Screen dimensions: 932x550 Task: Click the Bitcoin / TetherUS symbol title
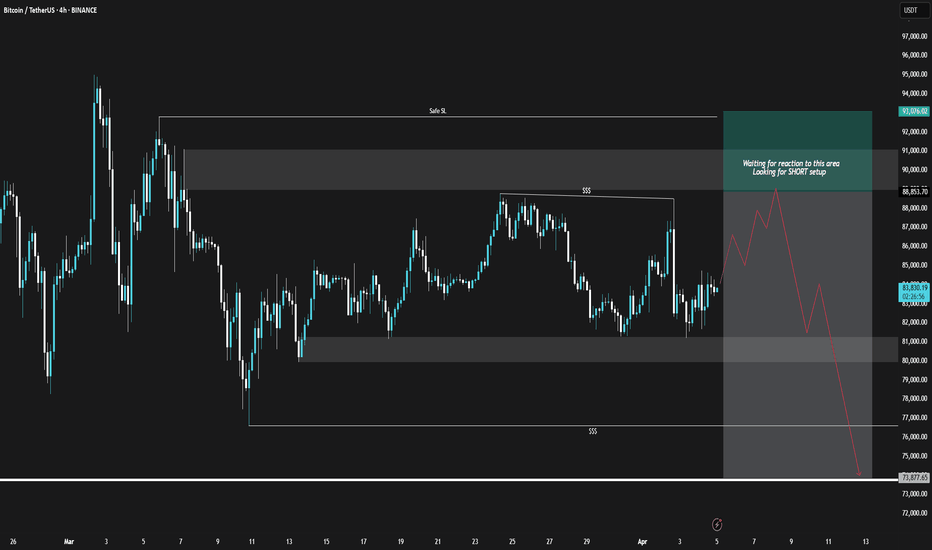click(29, 10)
